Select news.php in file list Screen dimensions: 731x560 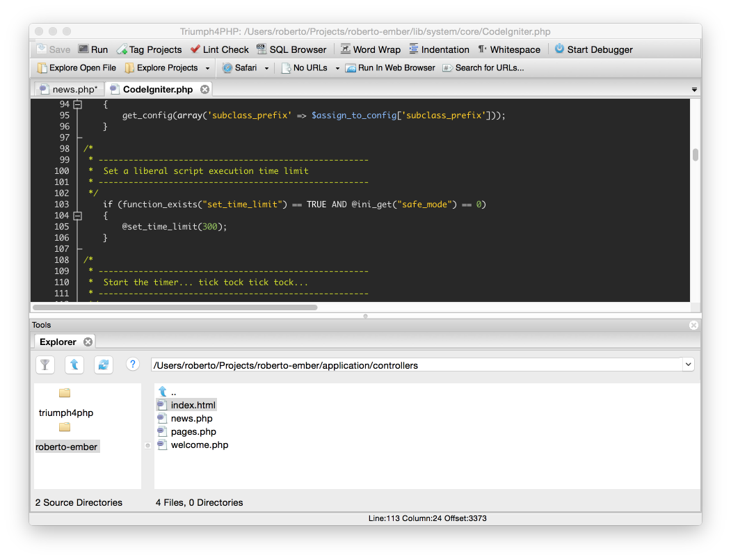pyautogui.click(x=185, y=418)
